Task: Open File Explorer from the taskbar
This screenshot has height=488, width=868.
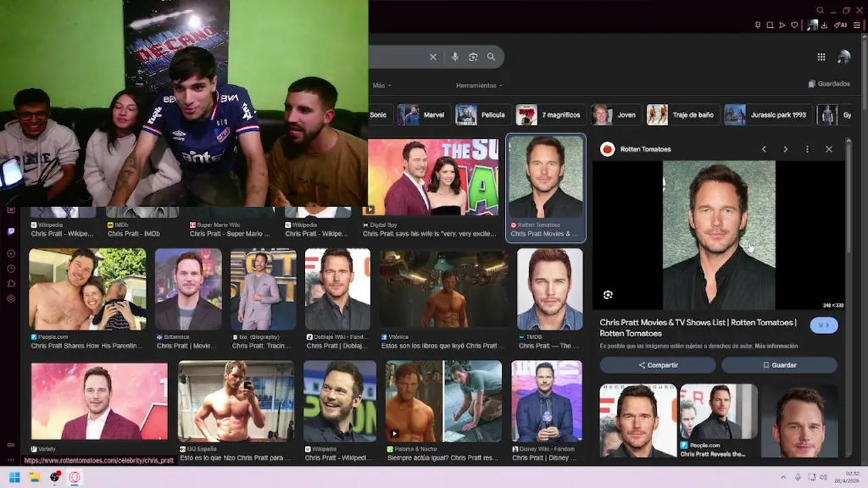Action: [x=35, y=477]
